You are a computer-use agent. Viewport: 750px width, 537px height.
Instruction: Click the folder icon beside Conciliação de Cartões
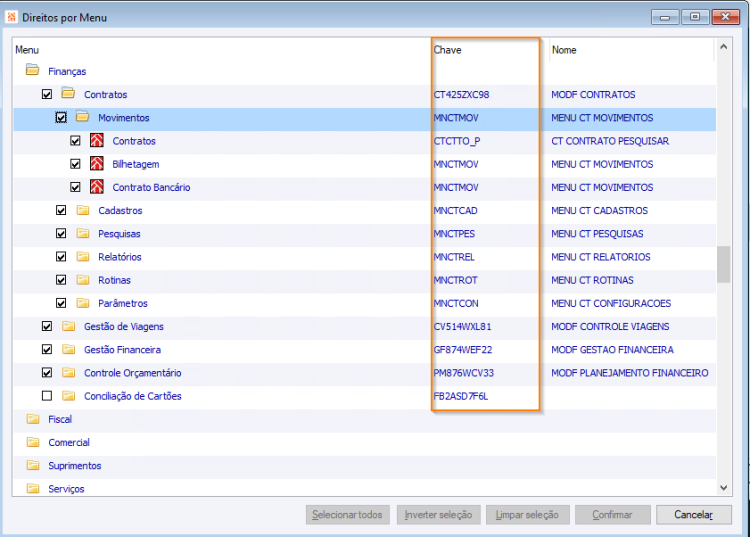(x=68, y=395)
